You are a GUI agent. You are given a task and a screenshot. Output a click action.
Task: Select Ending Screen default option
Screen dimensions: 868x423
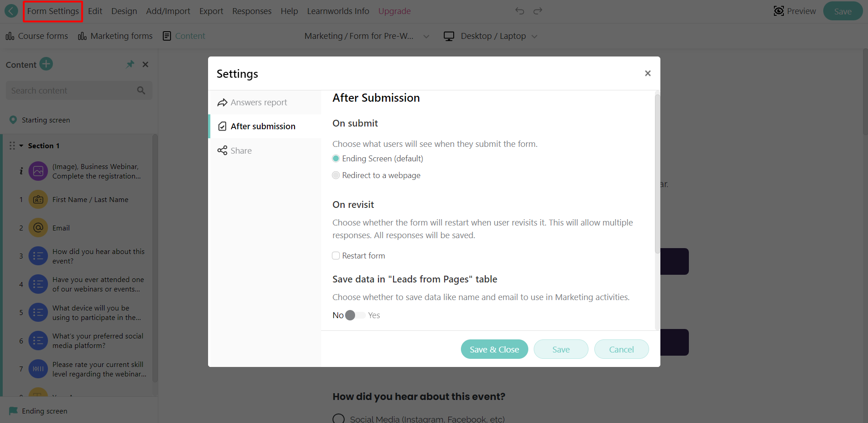pos(336,158)
